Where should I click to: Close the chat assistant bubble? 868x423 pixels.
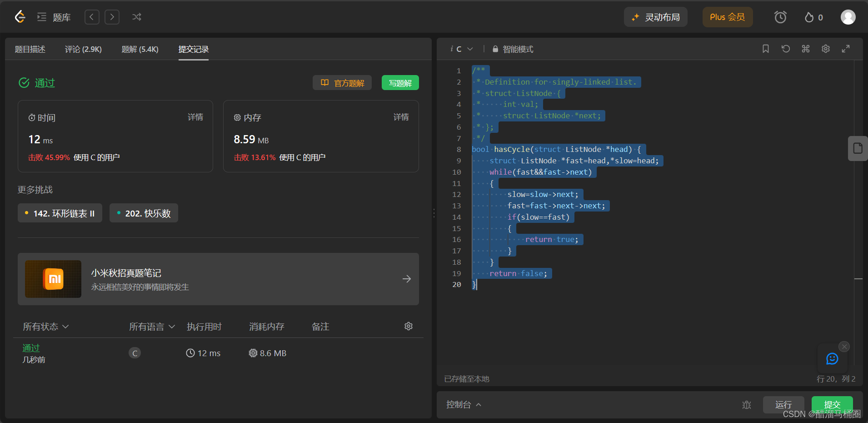(844, 347)
